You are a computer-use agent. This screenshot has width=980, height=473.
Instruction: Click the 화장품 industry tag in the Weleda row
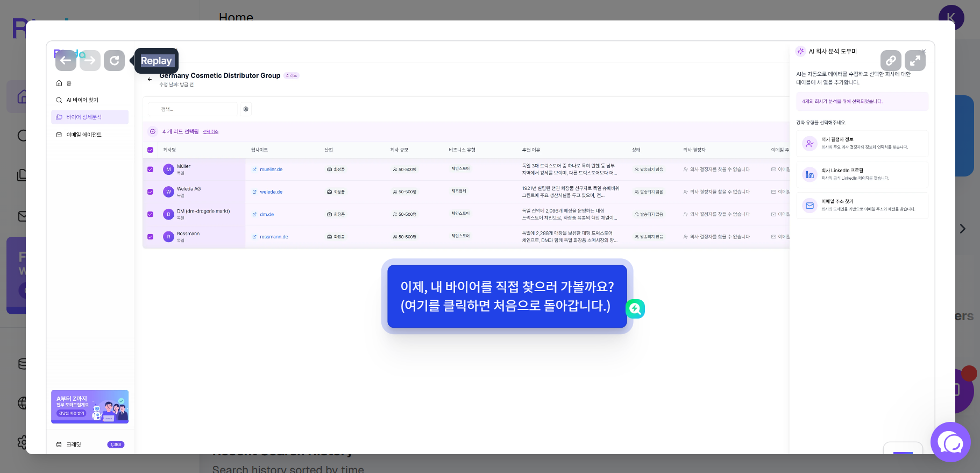click(x=336, y=192)
